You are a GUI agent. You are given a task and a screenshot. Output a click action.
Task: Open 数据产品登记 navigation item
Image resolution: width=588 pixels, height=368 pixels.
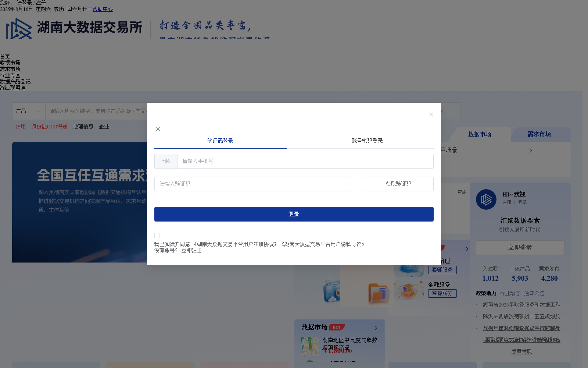coord(15,82)
